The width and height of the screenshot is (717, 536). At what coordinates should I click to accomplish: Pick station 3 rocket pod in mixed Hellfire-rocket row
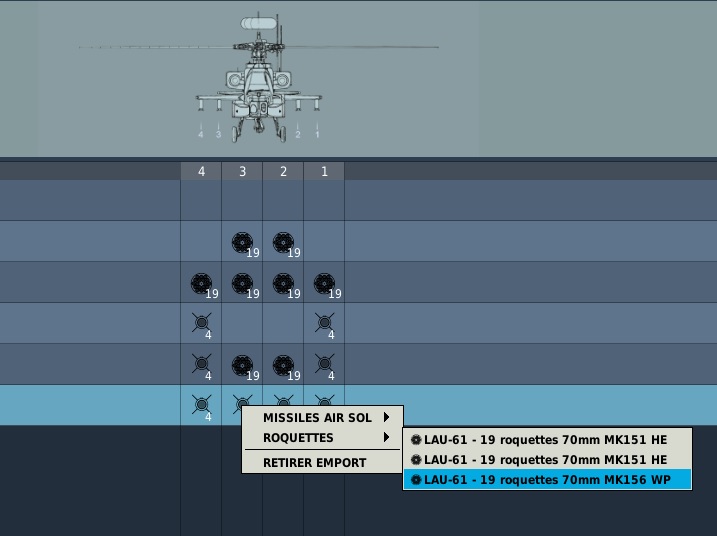[242, 366]
